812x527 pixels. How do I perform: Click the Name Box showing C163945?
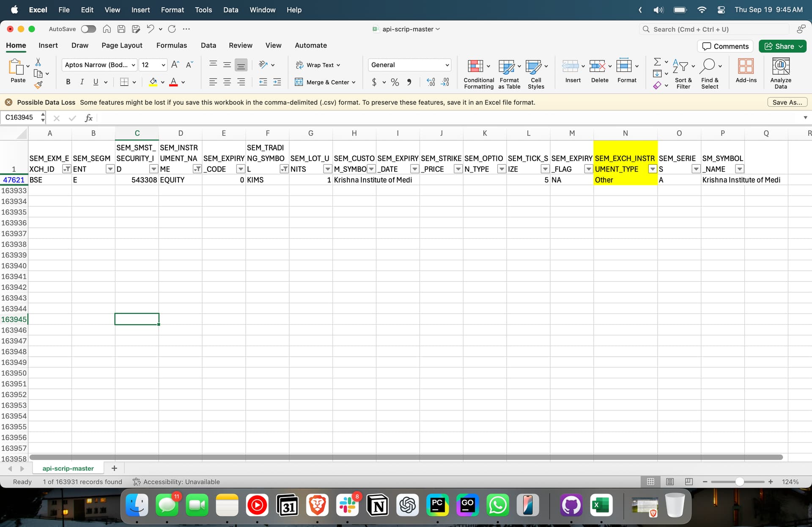tap(22, 117)
